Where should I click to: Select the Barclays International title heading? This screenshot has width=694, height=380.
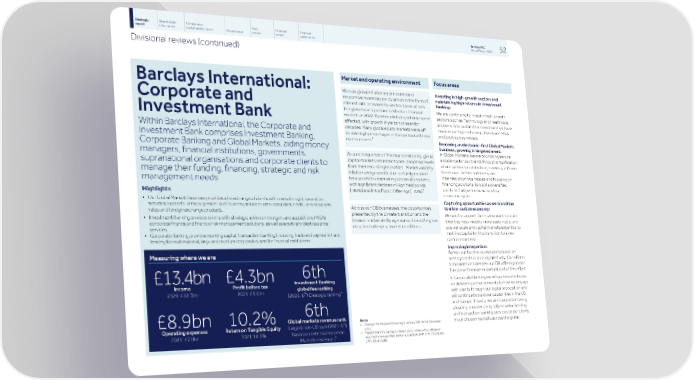[223, 90]
